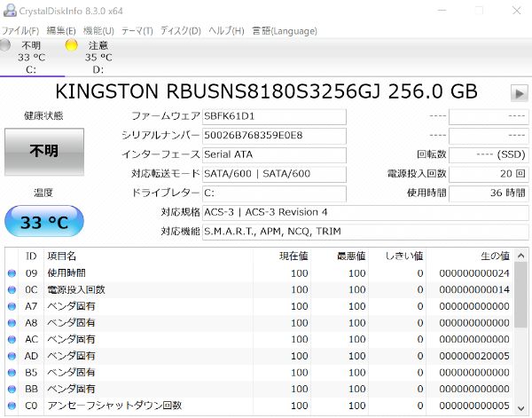Click the blue status dot for row B5
This screenshot has height=418, width=532.
click(x=12, y=373)
